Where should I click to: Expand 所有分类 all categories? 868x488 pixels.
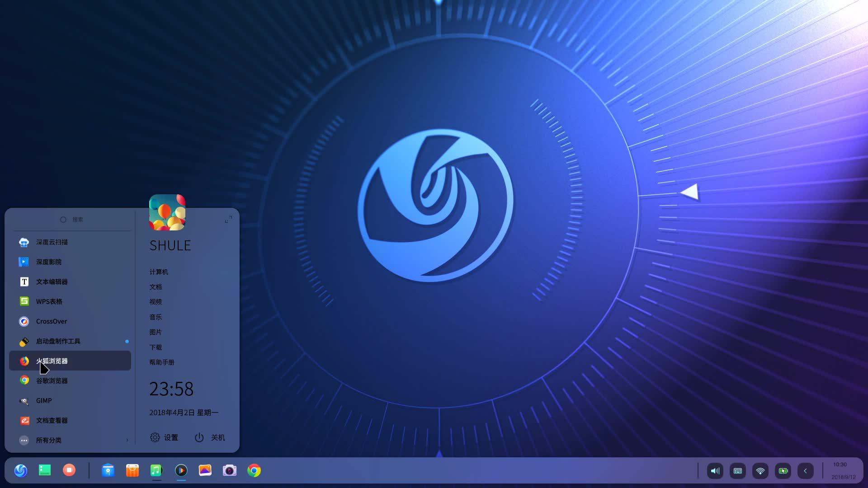coord(70,440)
